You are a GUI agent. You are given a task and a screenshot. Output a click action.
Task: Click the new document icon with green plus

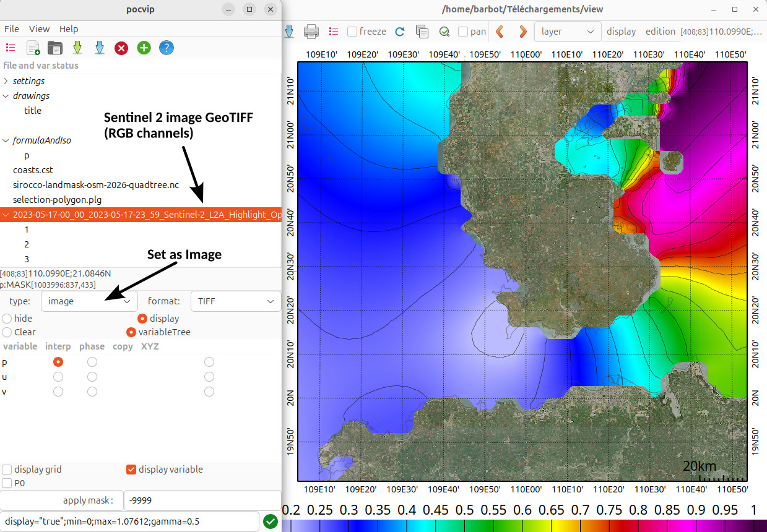[33, 48]
